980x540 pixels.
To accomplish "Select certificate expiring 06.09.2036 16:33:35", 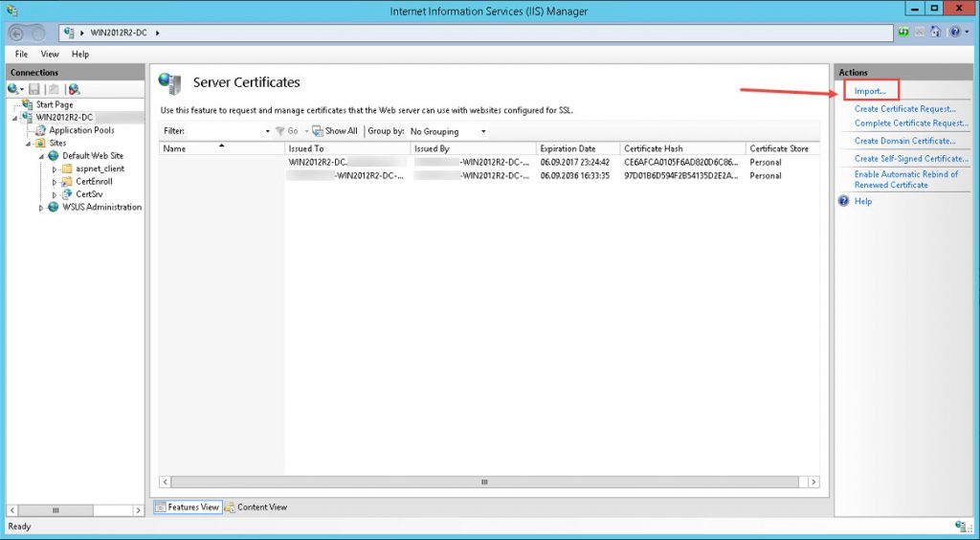I will (x=489, y=175).
